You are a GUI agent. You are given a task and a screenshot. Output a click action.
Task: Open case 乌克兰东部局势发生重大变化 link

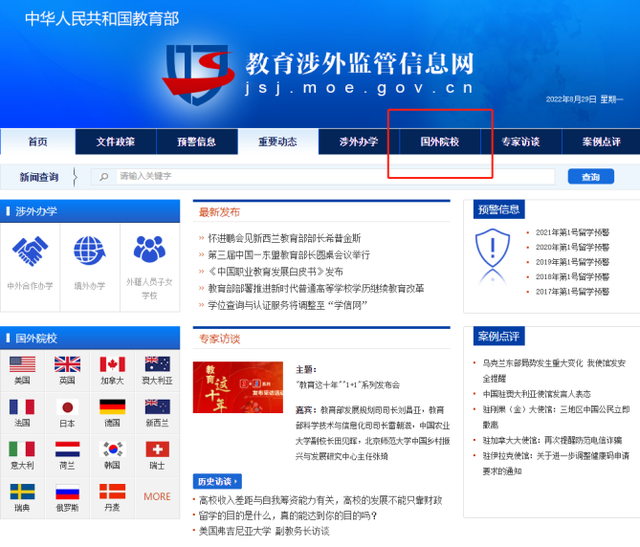point(554,371)
